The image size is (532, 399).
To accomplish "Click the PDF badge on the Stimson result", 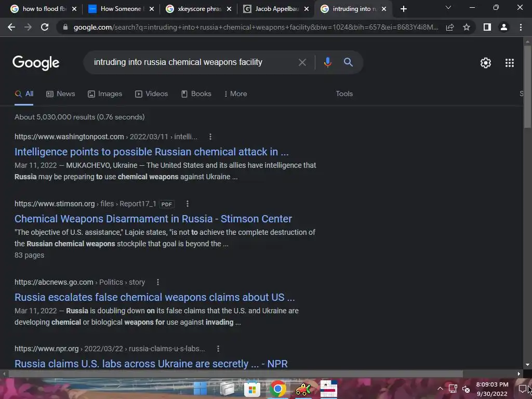I will tap(167, 204).
